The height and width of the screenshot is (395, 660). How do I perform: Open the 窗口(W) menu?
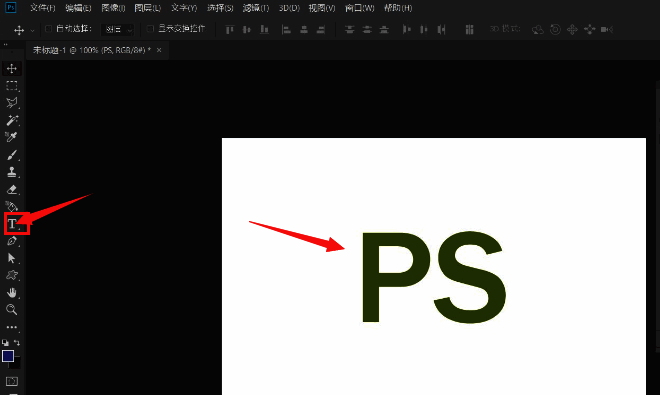click(359, 8)
